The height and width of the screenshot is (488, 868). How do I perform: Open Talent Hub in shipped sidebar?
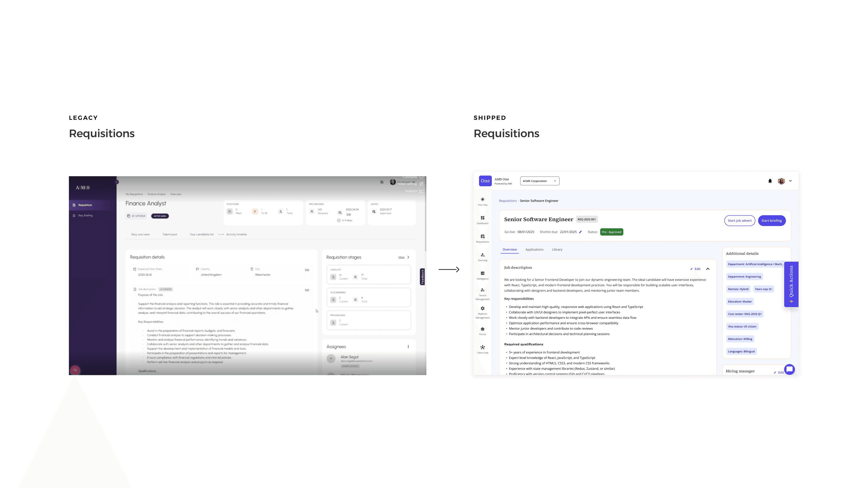pos(483,349)
